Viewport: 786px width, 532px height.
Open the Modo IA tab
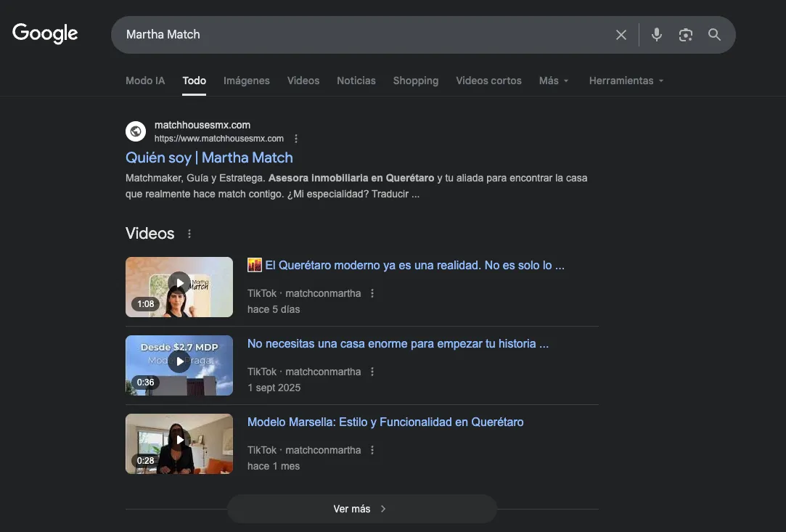pyautogui.click(x=145, y=81)
